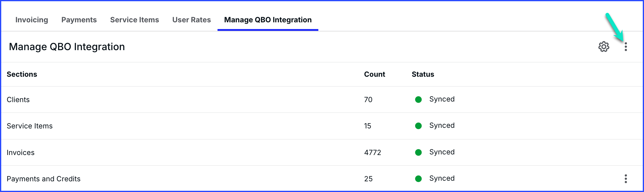Click the Synced status for Service Items
Image resolution: width=644 pixels, height=192 pixels.
tap(442, 126)
